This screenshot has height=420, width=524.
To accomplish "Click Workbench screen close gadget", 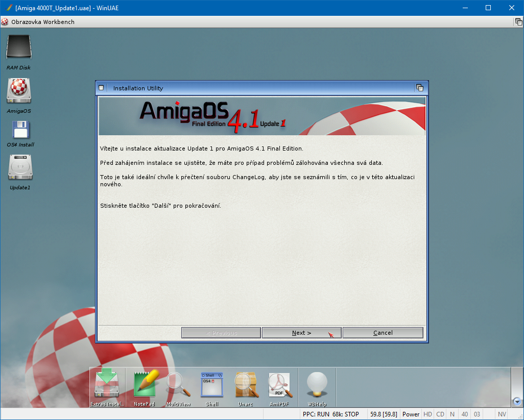I will (x=5, y=22).
